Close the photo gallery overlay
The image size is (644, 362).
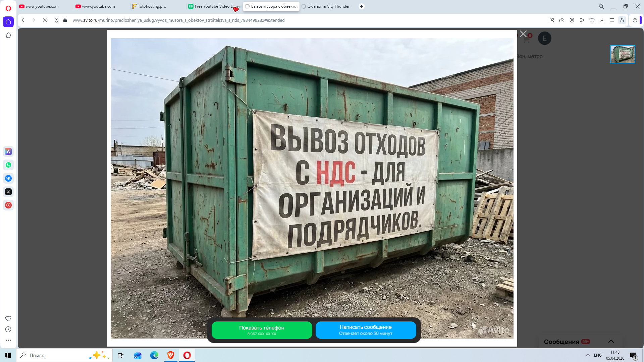point(523,34)
